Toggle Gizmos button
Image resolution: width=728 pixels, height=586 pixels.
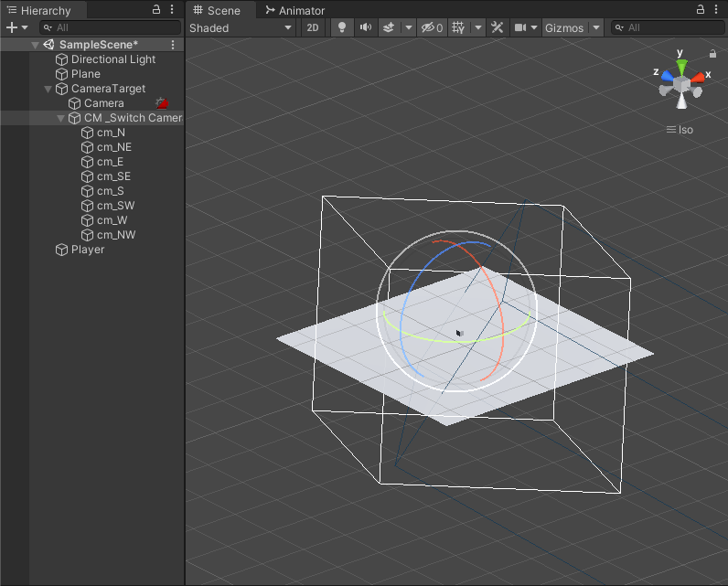pos(564,27)
